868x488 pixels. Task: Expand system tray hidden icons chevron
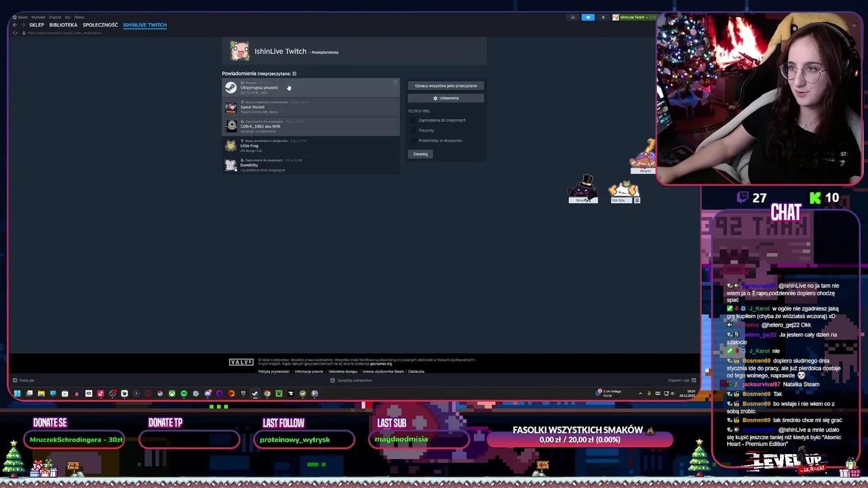640,393
